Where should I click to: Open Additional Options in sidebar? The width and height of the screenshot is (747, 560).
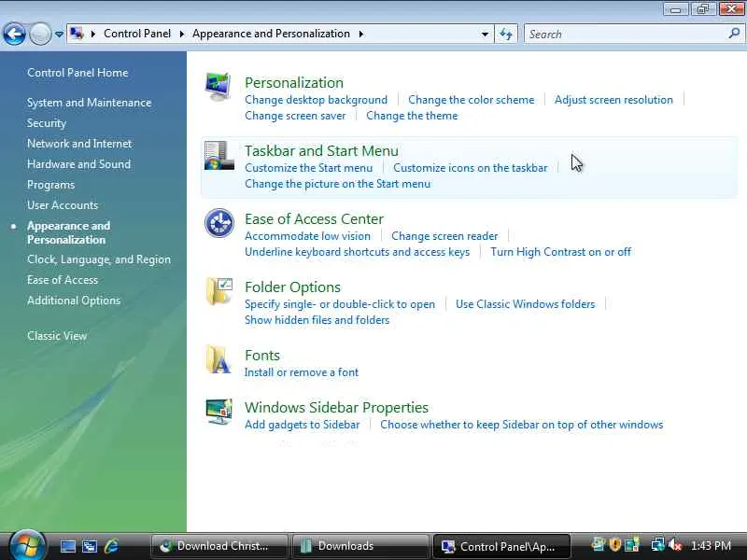coord(74,301)
